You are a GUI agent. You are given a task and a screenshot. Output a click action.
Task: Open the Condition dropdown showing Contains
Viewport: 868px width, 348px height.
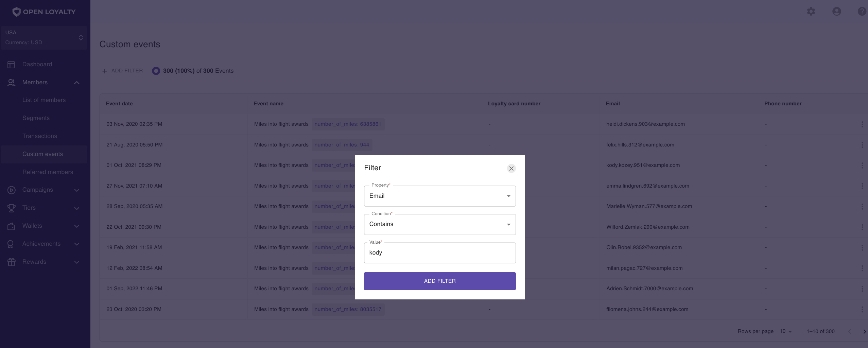coord(440,224)
